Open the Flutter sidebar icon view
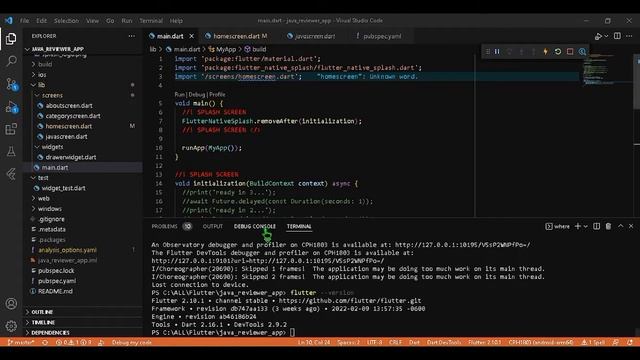The height and width of the screenshot is (360, 640). [11, 174]
